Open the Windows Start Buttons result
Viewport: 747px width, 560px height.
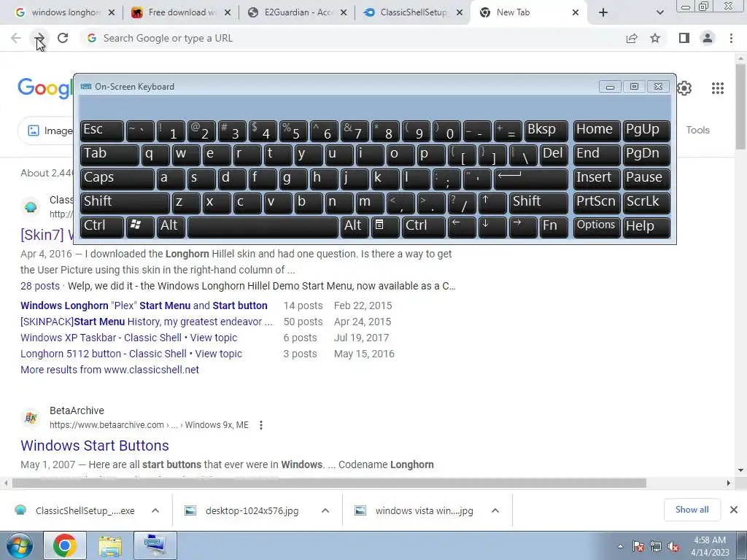[x=95, y=446]
